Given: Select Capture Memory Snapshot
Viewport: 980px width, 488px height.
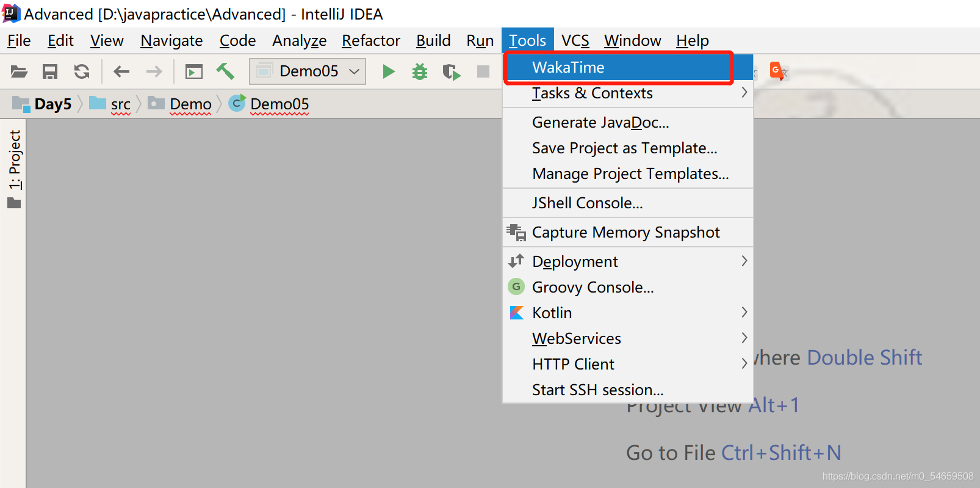Looking at the screenshot, I should pyautogui.click(x=628, y=232).
